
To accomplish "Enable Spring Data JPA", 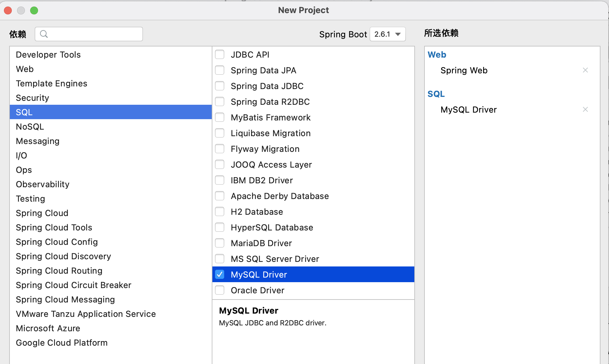I will click(x=220, y=70).
